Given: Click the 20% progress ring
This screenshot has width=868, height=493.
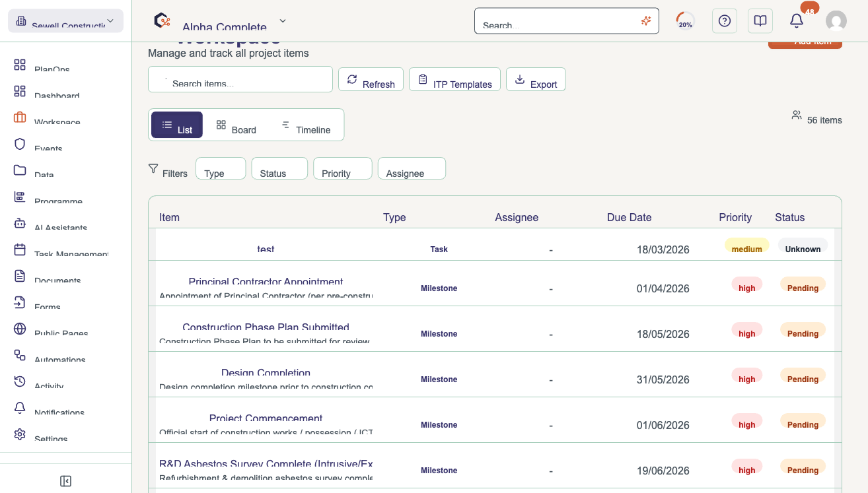Looking at the screenshot, I should click(686, 21).
